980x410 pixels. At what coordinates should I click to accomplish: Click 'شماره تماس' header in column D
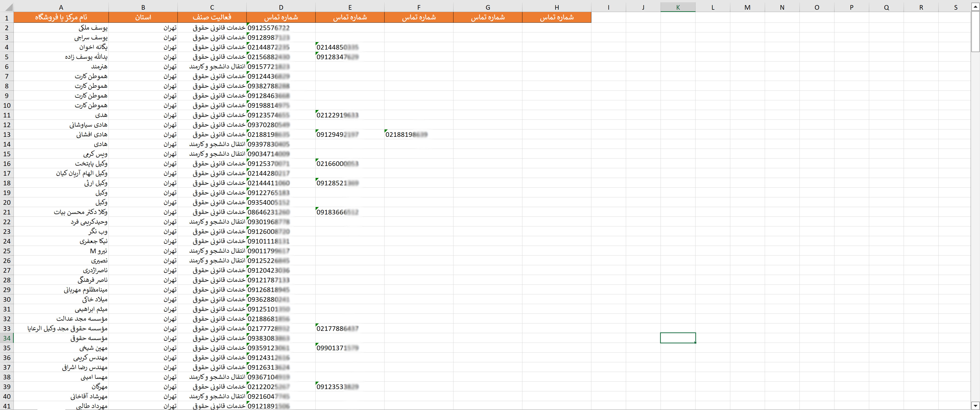[281, 18]
